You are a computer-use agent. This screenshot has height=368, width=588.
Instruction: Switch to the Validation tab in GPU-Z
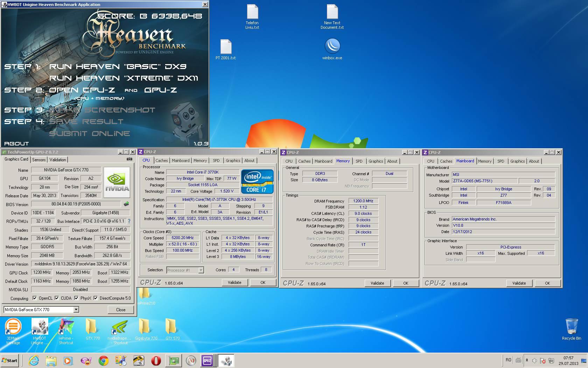pyautogui.click(x=58, y=159)
